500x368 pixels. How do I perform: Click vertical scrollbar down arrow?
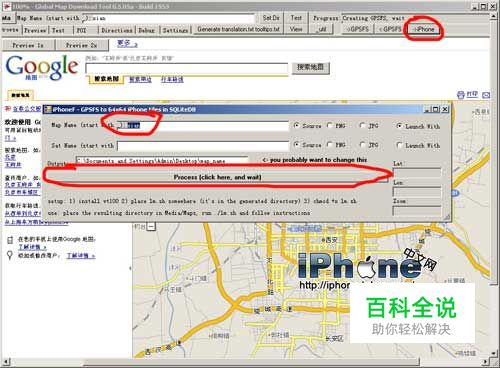pos(494,353)
